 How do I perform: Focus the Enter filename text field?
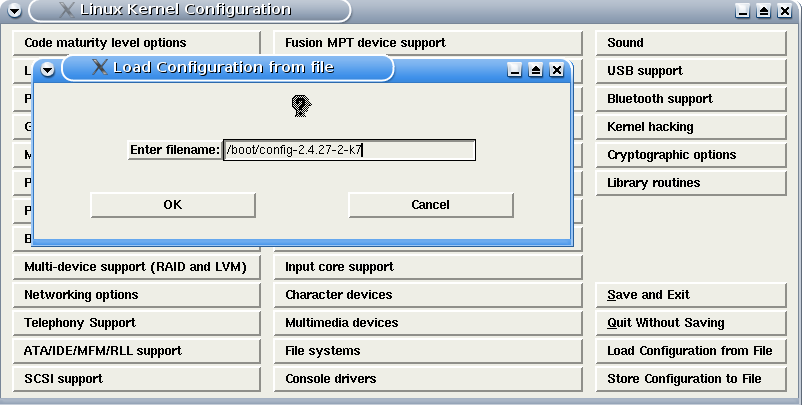[349, 150]
